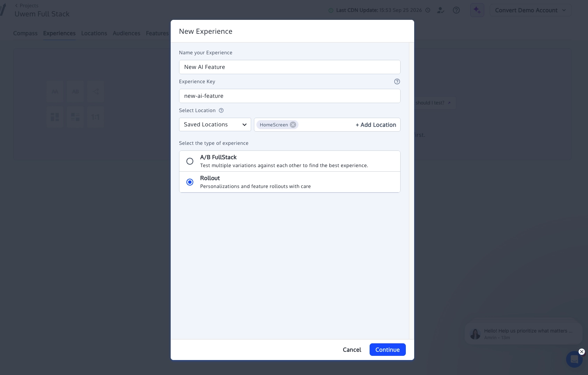The width and height of the screenshot is (588, 375).
Task: Click the multivariate grid icon
Action: (55, 117)
